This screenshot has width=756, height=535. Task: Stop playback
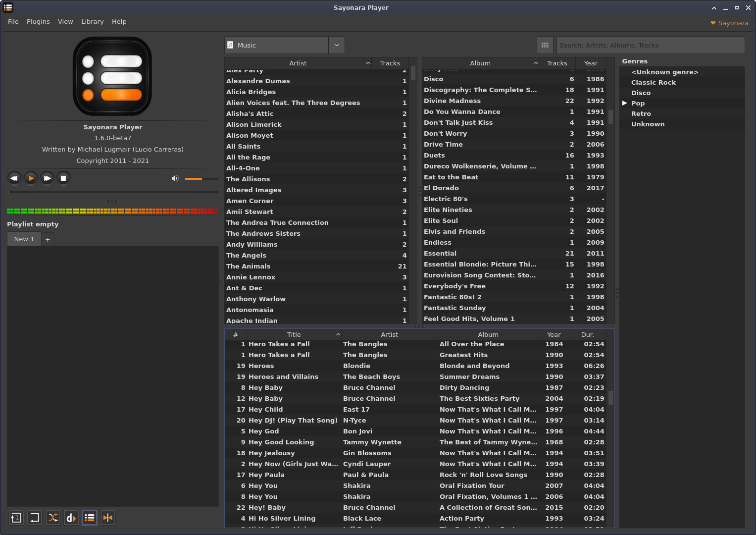63,178
